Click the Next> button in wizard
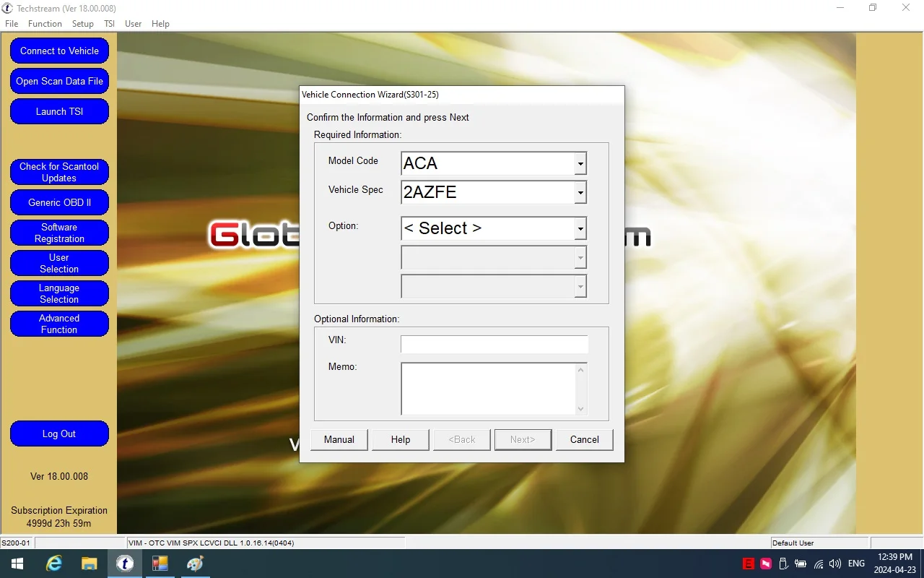This screenshot has width=924, height=578. 523,439
